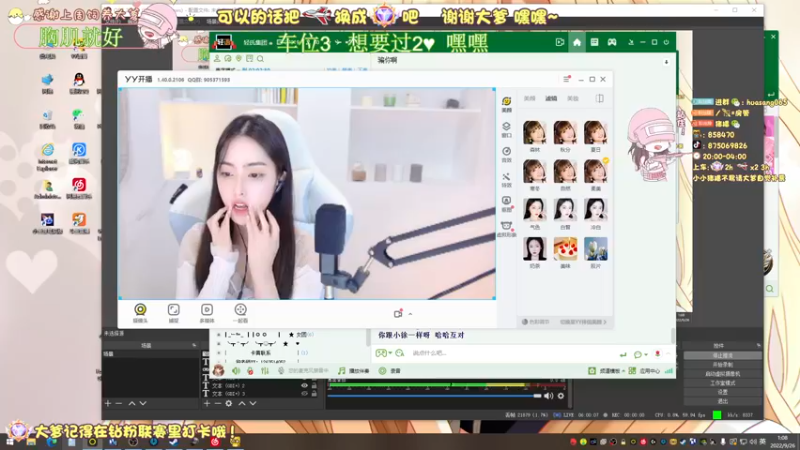
Task: Click 播放伴奏 accompaniment button
Action: (x=354, y=371)
